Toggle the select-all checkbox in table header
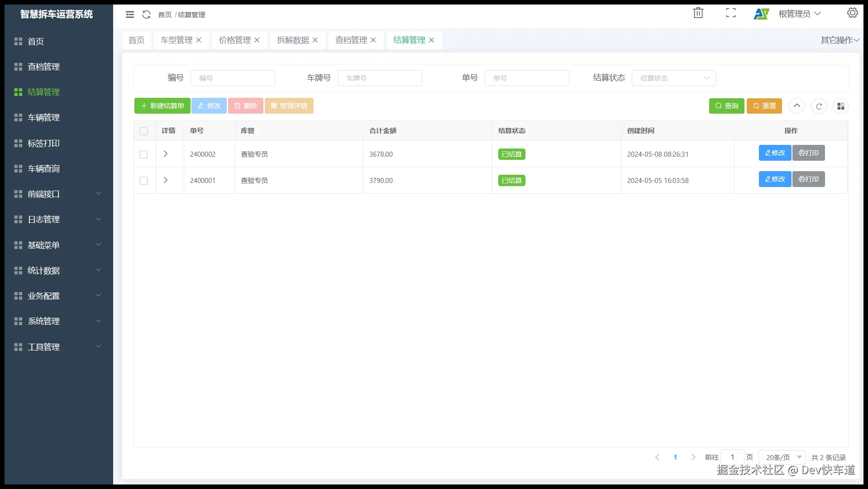 click(x=144, y=131)
